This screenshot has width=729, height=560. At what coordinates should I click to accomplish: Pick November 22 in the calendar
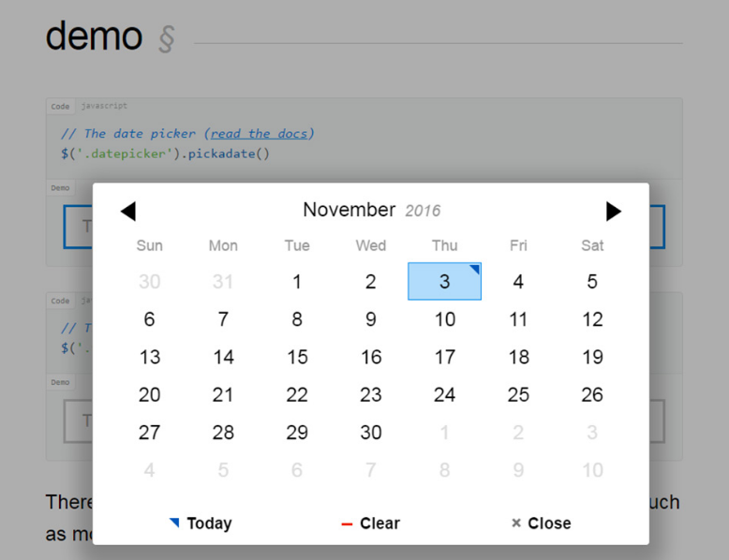coord(297,394)
